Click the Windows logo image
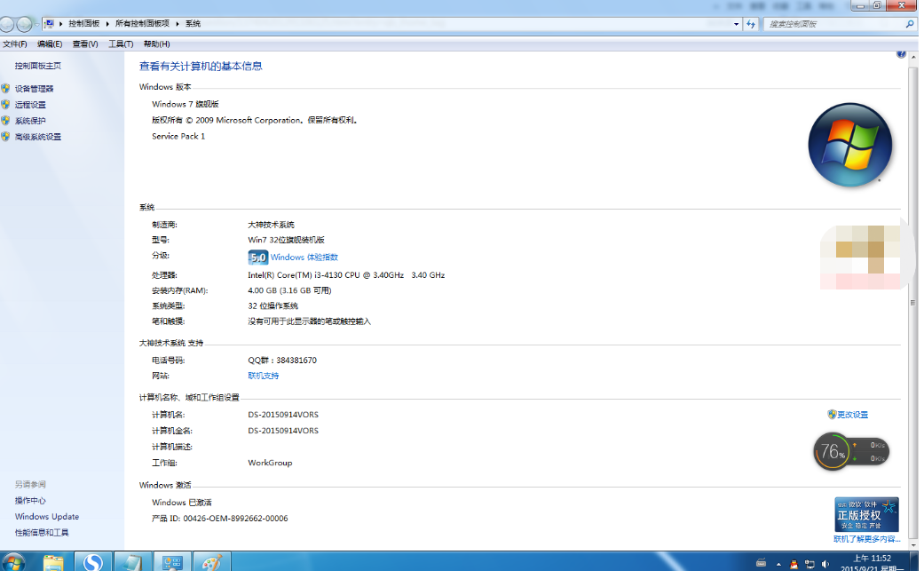This screenshot has width=924, height=571. [849, 145]
